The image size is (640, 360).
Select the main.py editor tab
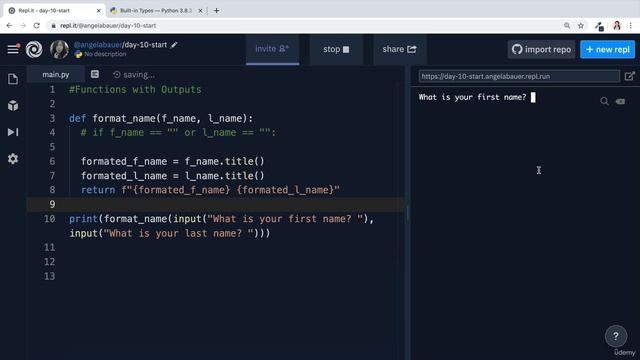tap(56, 75)
